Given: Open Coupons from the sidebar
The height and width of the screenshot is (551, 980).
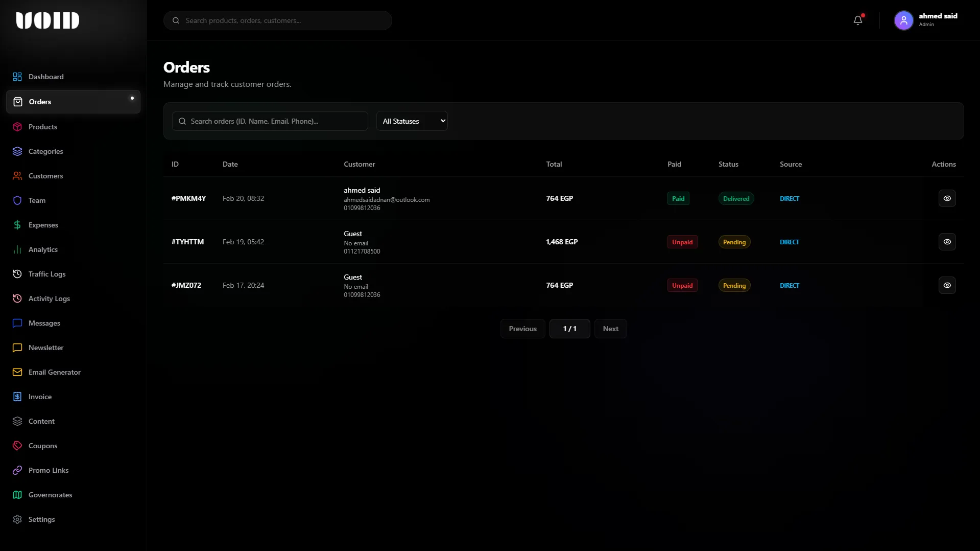Looking at the screenshot, I should click(x=73, y=446).
